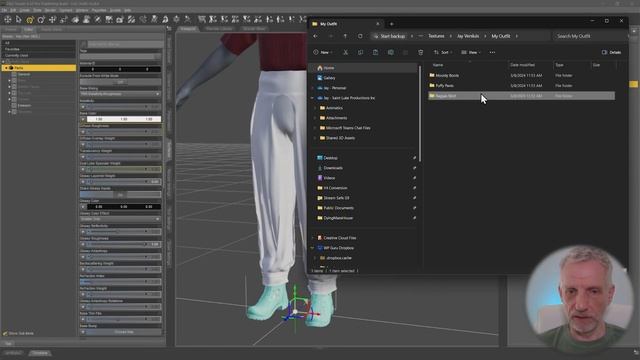Click the Cut scissors icon in Explorer toolbar
Screen dimensions: 640x360
point(346,52)
